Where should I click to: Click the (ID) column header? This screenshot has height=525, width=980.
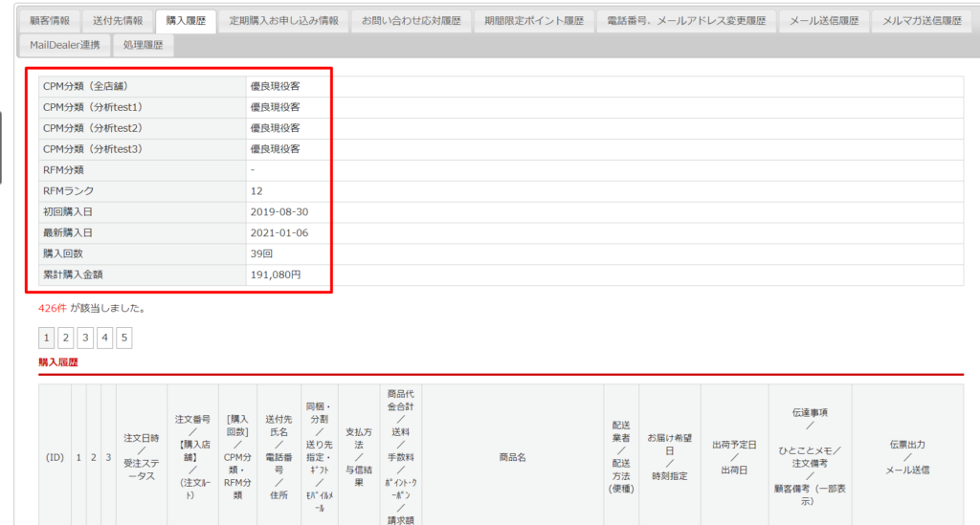(x=55, y=457)
